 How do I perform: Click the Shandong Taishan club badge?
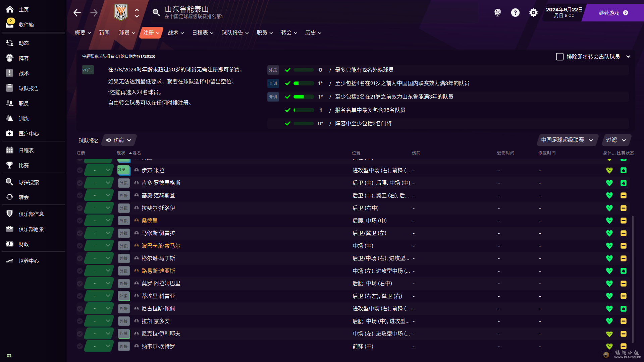point(121,13)
